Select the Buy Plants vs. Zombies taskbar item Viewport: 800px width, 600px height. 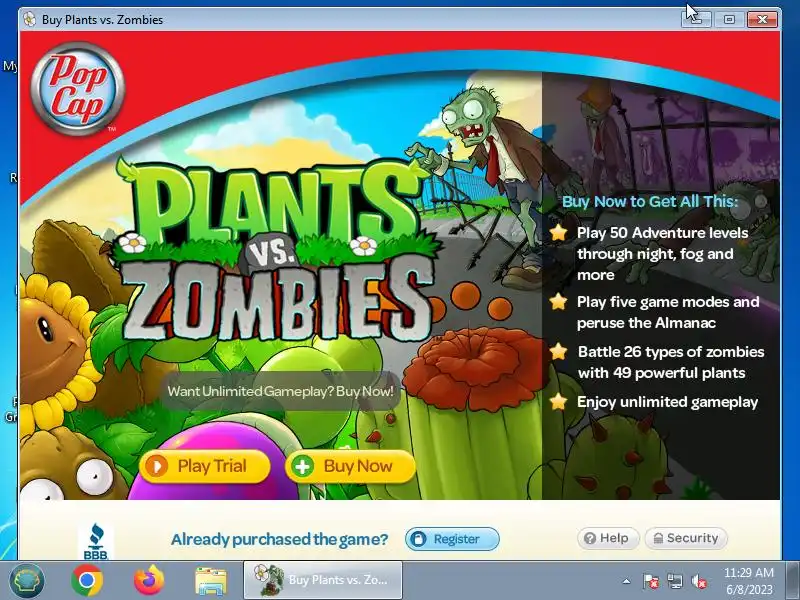click(323, 580)
